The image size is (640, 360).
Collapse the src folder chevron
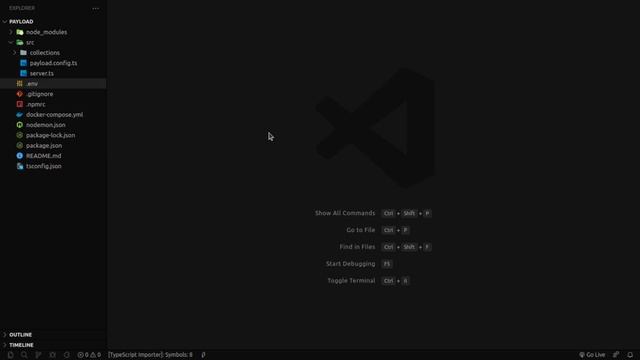pos(11,42)
